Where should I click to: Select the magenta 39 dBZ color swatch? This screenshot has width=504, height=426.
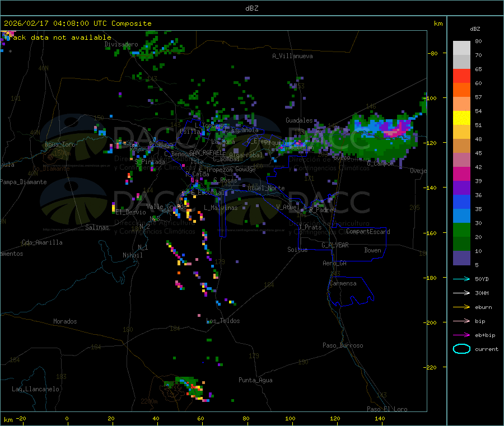tap(461, 174)
